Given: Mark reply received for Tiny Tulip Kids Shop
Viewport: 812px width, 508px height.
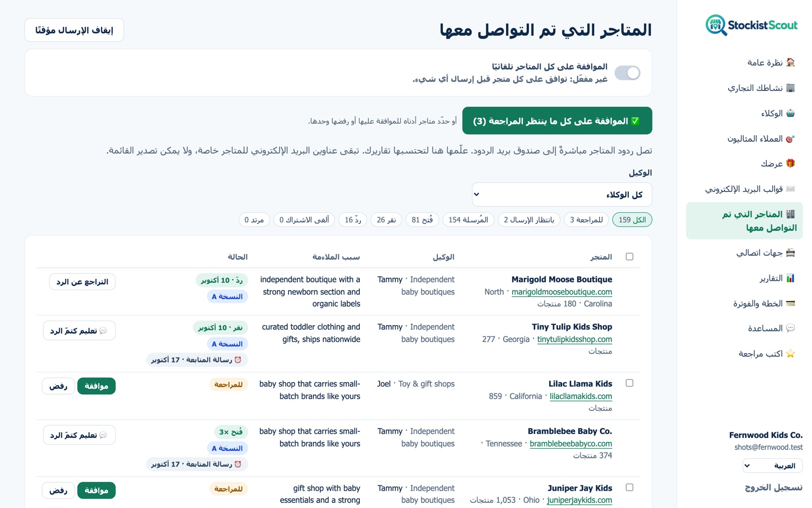Looking at the screenshot, I should 79,331.
